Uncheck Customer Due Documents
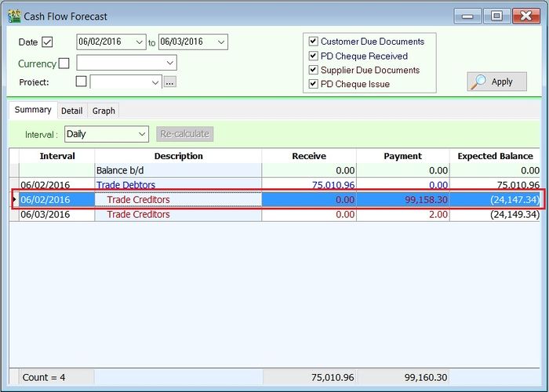The image size is (549, 392). (314, 42)
